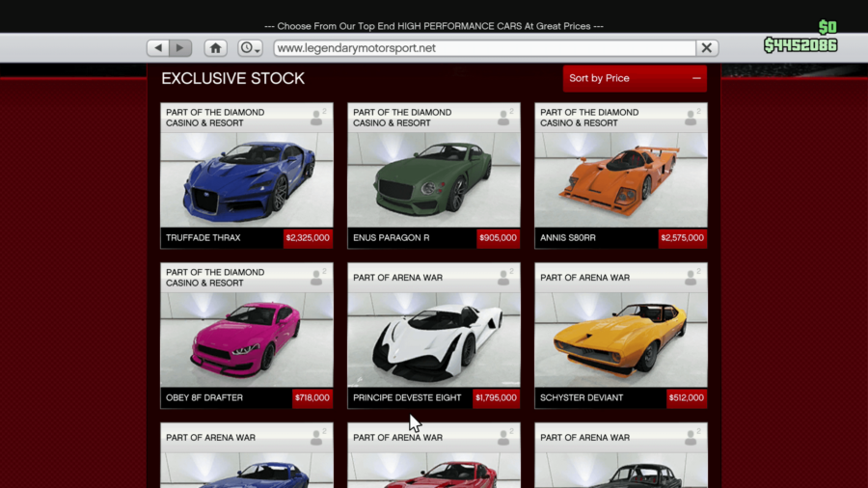Select the blue Truffade Thrax car image
Viewport: 868px width, 488px height.
(247, 179)
